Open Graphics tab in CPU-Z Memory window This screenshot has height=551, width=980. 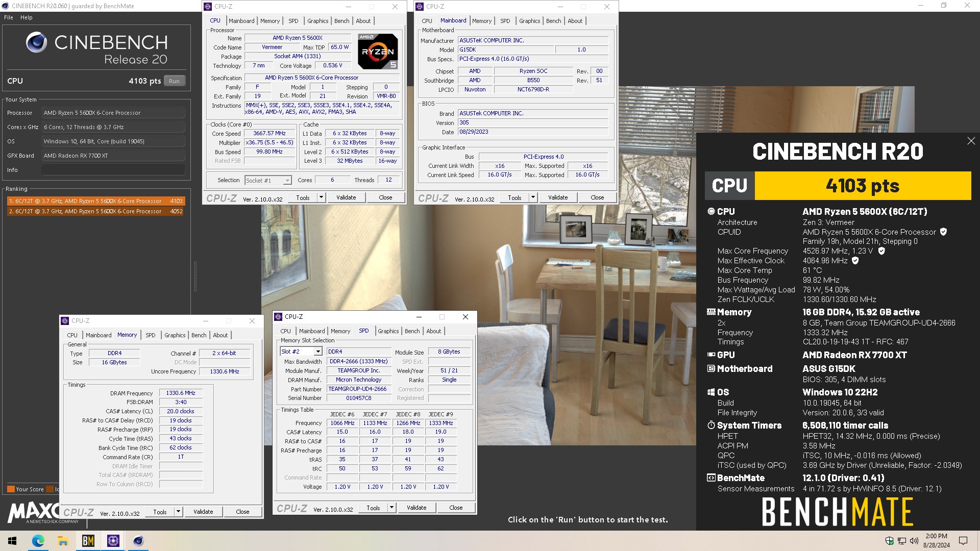click(x=175, y=335)
